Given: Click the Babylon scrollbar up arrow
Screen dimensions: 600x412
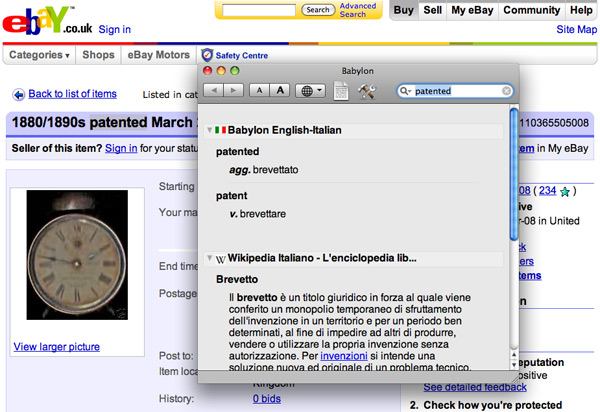Looking at the screenshot, I should coord(514,355).
